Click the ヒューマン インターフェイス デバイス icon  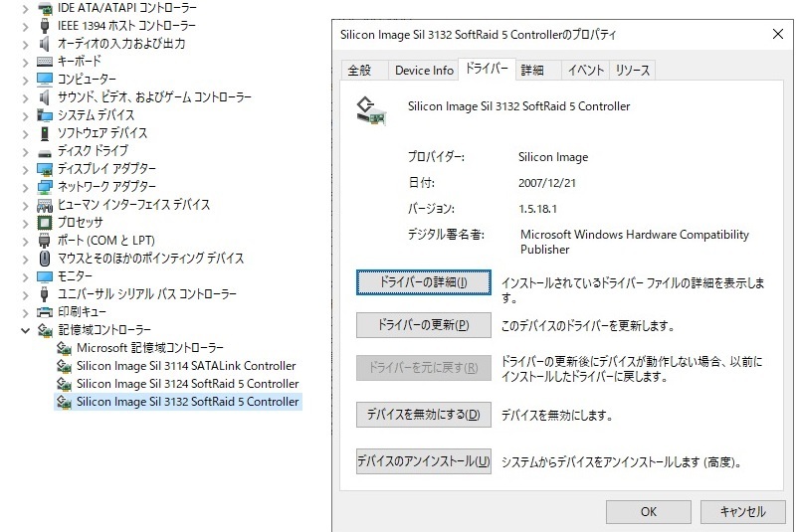45,205
